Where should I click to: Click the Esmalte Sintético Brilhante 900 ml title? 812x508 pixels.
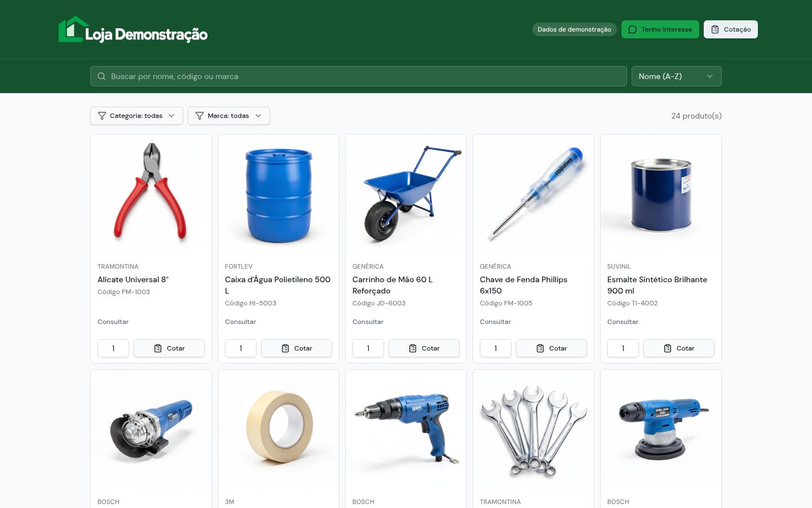coord(657,285)
